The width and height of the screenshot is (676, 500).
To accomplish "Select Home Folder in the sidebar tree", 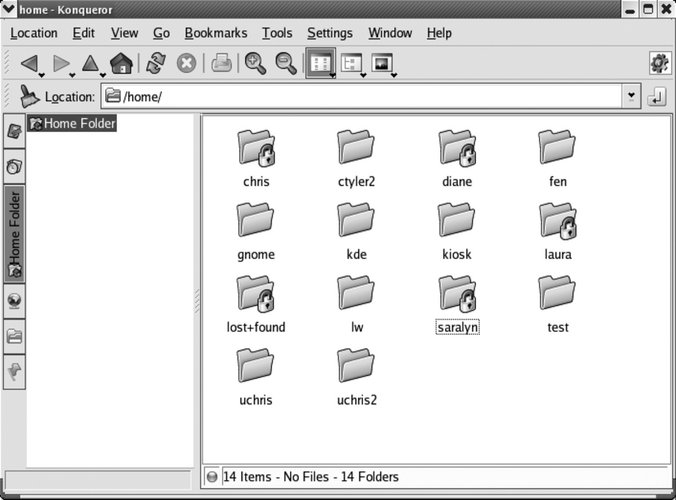I will pos(79,124).
